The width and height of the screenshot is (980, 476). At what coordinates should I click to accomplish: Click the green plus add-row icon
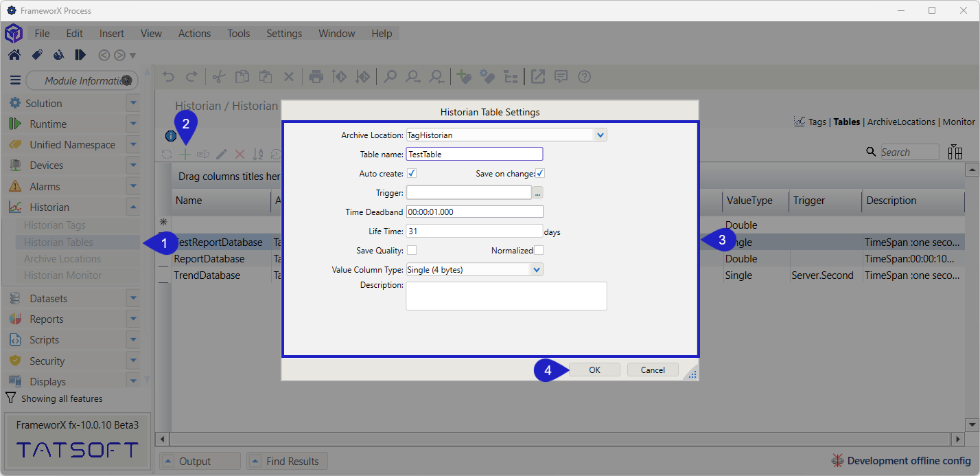coord(185,155)
